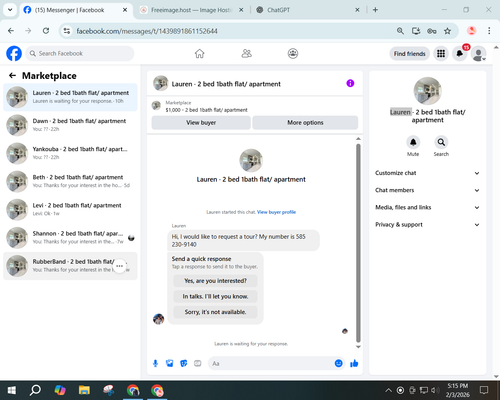Open Shannon conversation in the list
The width and height of the screenshot is (500, 400).
(x=70, y=238)
